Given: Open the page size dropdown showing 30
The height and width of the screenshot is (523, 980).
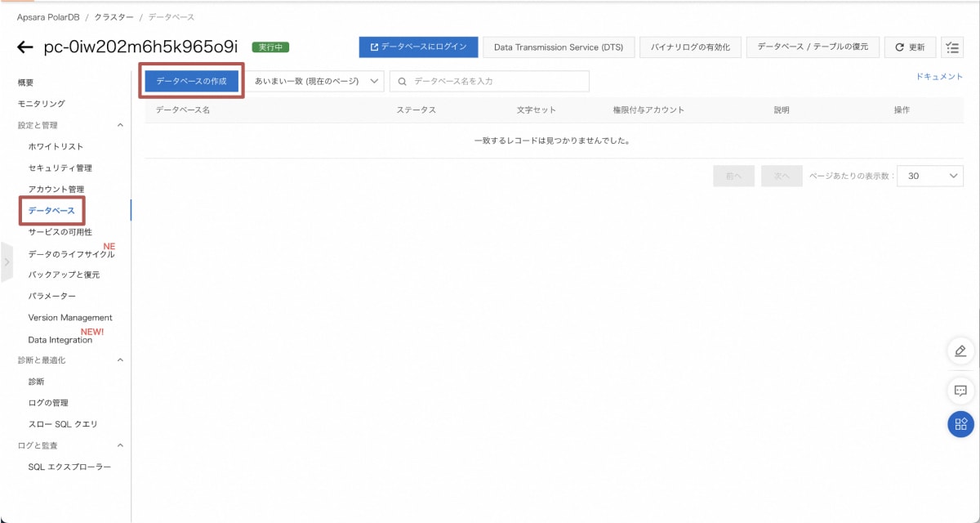Looking at the screenshot, I should pos(929,175).
